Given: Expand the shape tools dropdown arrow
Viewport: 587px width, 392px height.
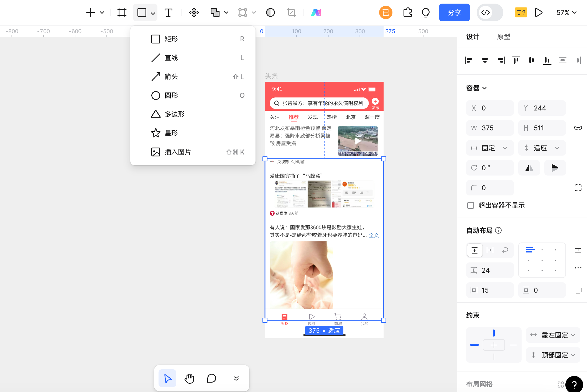Looking at the screenshot, I should click(x=153, y=13).
